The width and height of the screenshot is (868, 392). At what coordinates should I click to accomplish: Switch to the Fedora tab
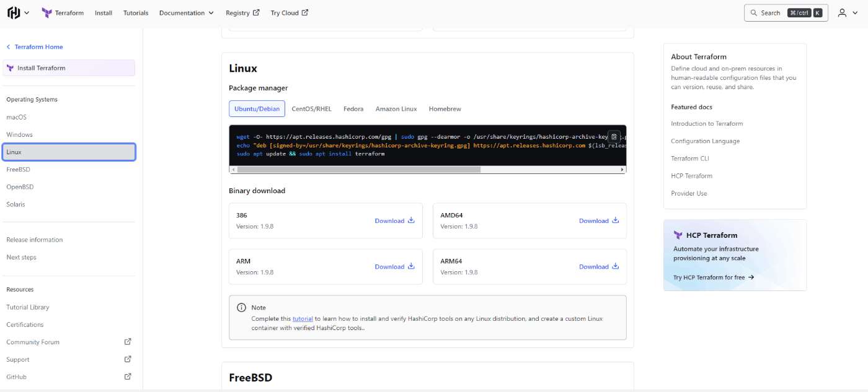353,109
